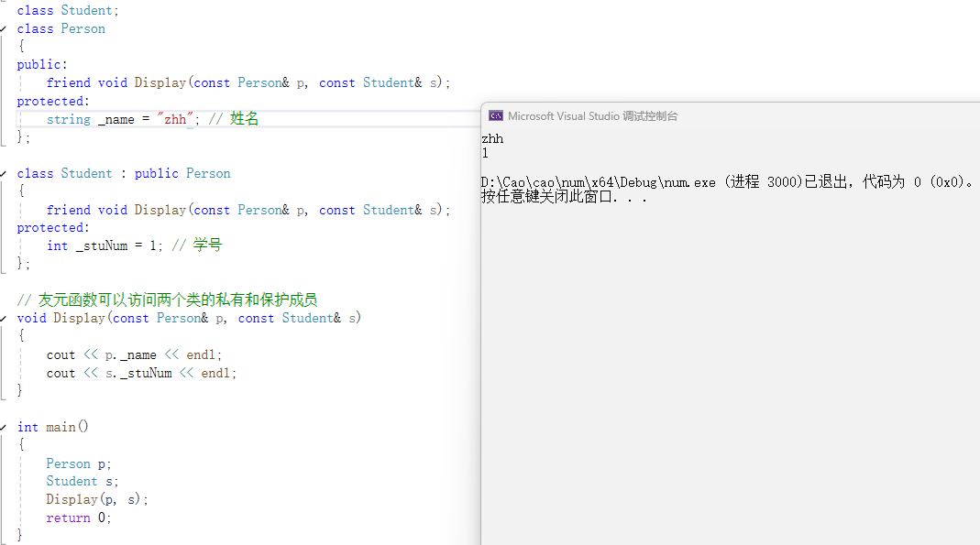Collapse the int main function block
980x545 pixels.
(x=3, y=427)
